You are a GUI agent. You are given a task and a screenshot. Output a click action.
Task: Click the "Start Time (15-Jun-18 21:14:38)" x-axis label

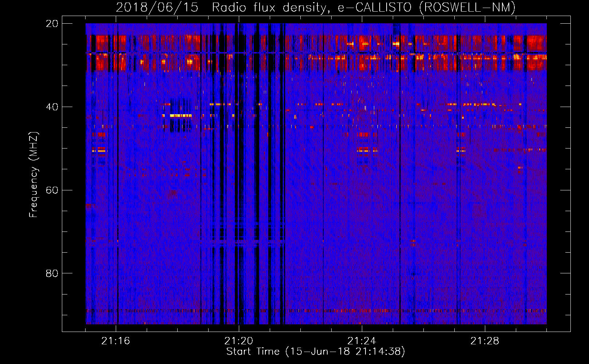[x=316, y=351]
